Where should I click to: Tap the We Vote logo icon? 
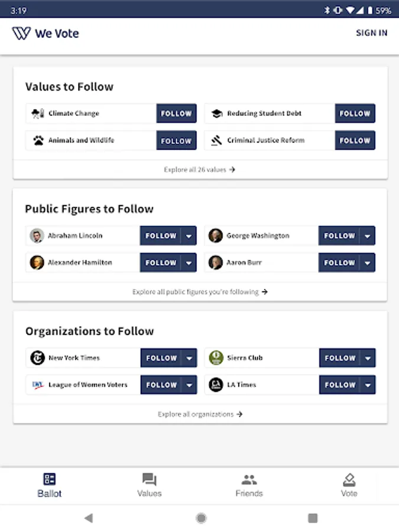click(x=21, y=33)
